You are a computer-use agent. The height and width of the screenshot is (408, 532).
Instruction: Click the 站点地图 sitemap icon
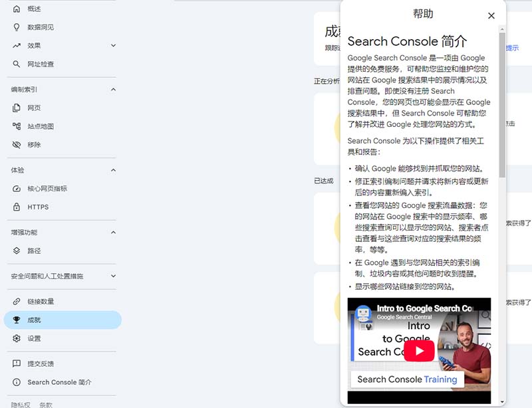16,126
